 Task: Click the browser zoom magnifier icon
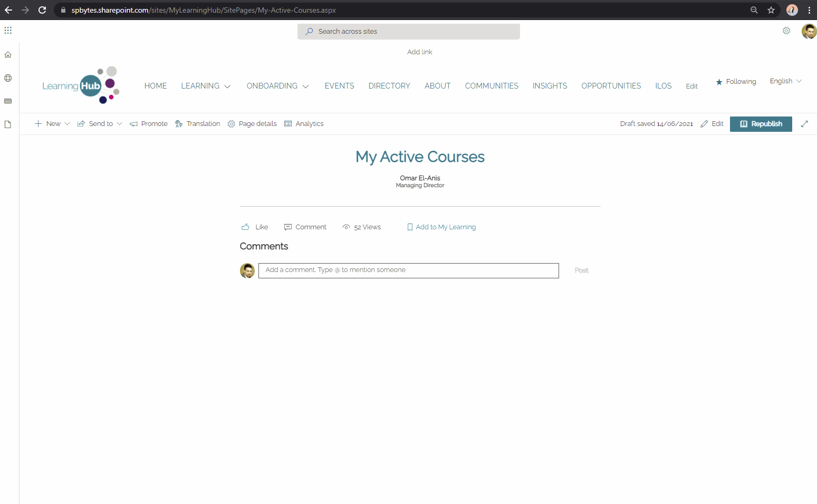[754, 10]
